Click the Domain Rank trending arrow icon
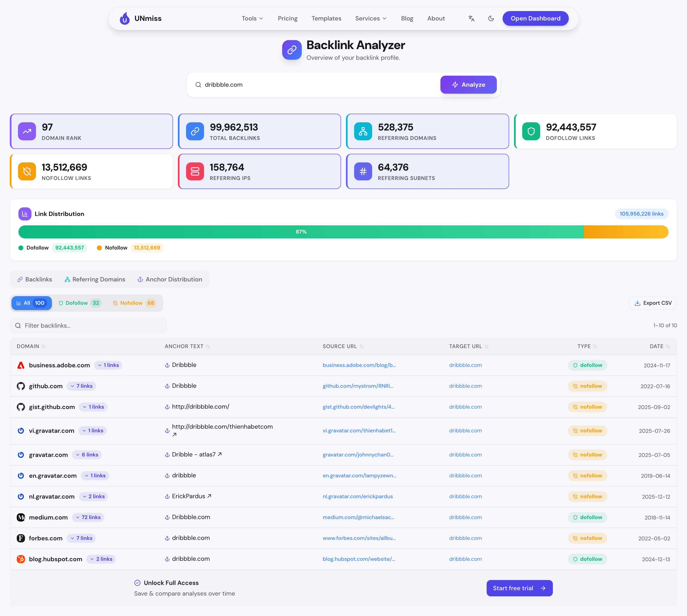687x616 pixels. coord(27,131)
